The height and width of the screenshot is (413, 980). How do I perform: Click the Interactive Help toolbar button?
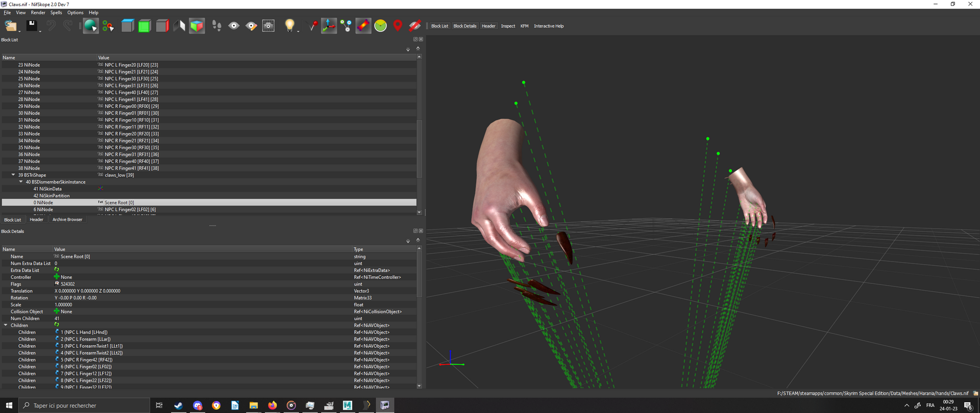tap(549, 26)
